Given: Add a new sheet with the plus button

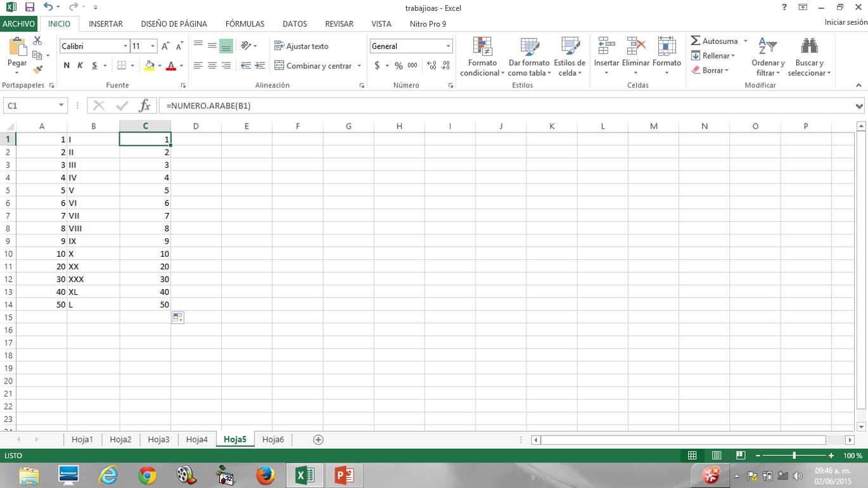Looking at the screenshot, I should click(319, 439).
